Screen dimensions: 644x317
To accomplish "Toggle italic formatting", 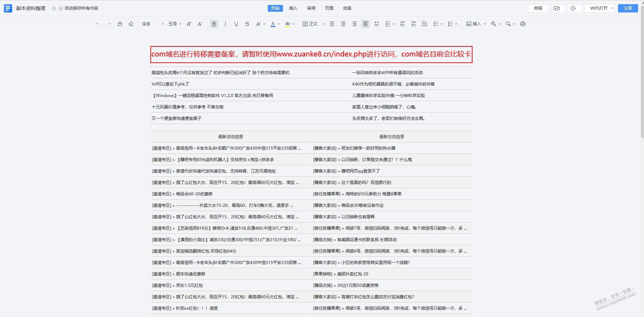I will point(225,24).
